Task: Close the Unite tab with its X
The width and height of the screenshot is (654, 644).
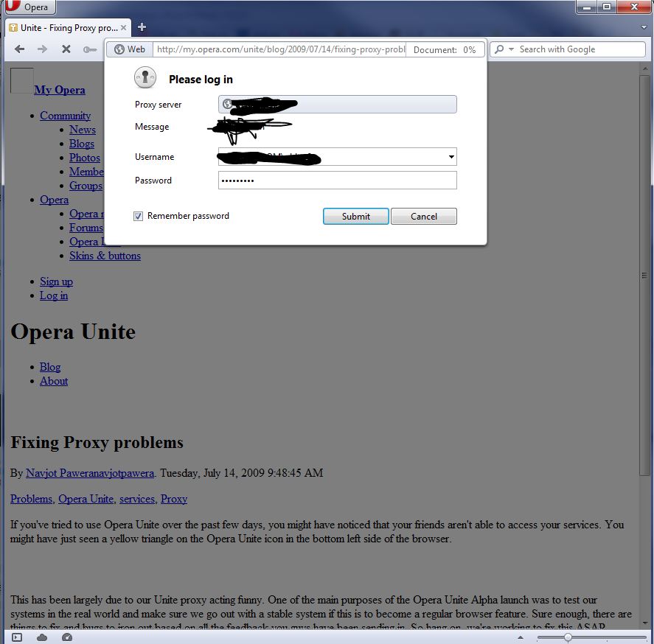Action: pyautogui.click(x=123, y=27)
